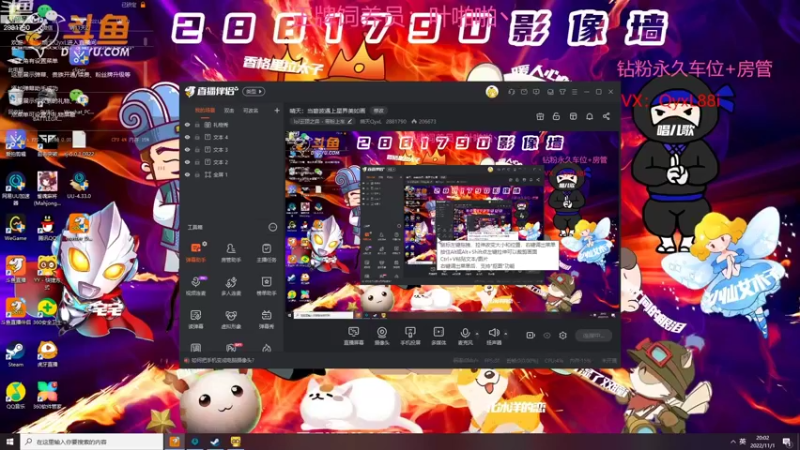Open QQ音乐 desktop shortcut
Viewport: 800px width, 450px height.
(15, 395)
